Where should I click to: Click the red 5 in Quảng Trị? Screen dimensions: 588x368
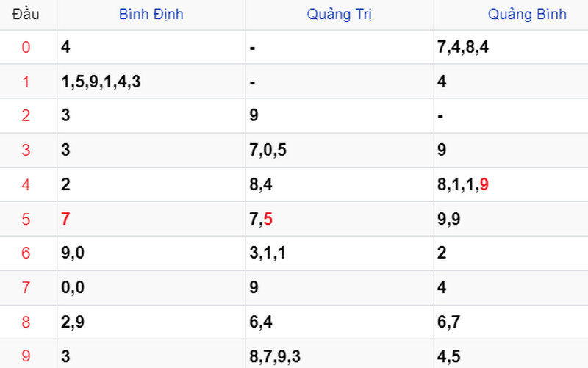268,219
